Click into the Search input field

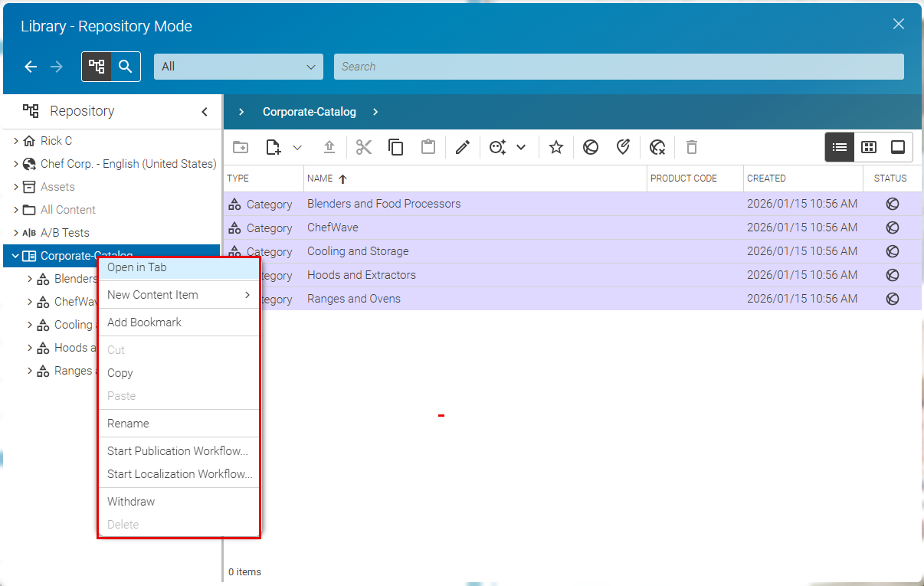pyautogui.click(x=618, y=67)
